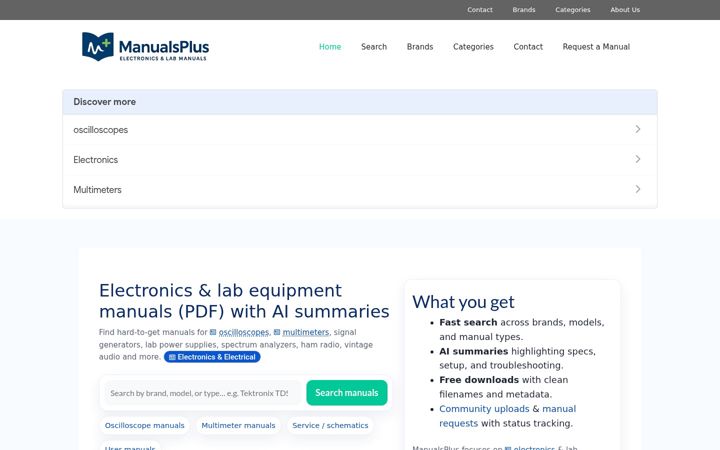Open About Us in the top bar
Image resolution: width=720 pixels, height=450 pixels.
coord(625,10)
